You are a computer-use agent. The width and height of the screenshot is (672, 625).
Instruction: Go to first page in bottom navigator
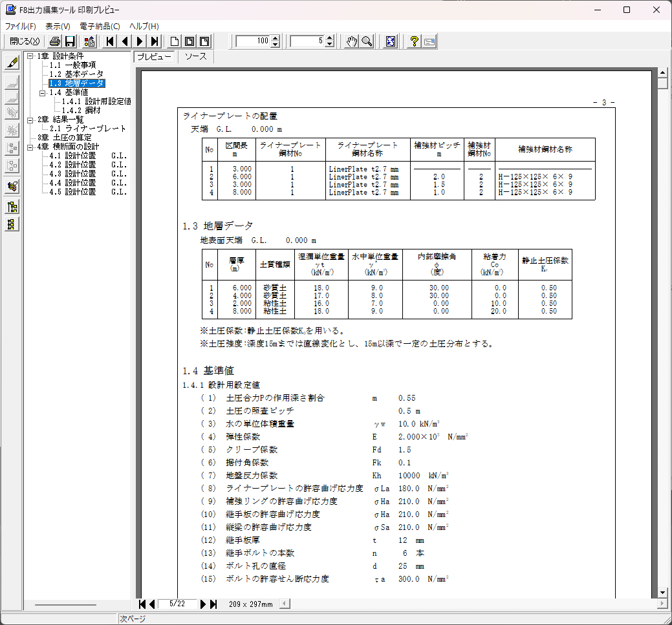pos(142,604)
